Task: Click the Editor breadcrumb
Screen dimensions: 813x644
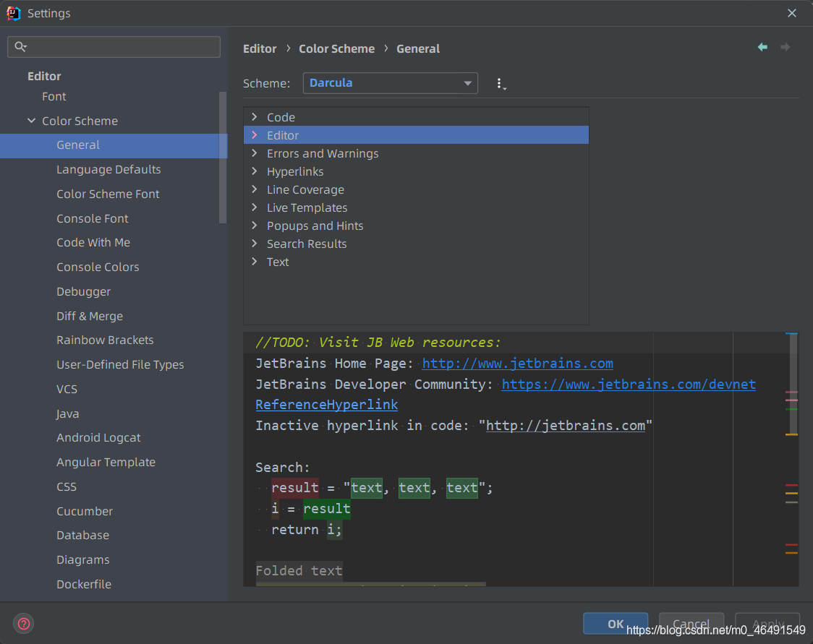Action: coord(260,48)
